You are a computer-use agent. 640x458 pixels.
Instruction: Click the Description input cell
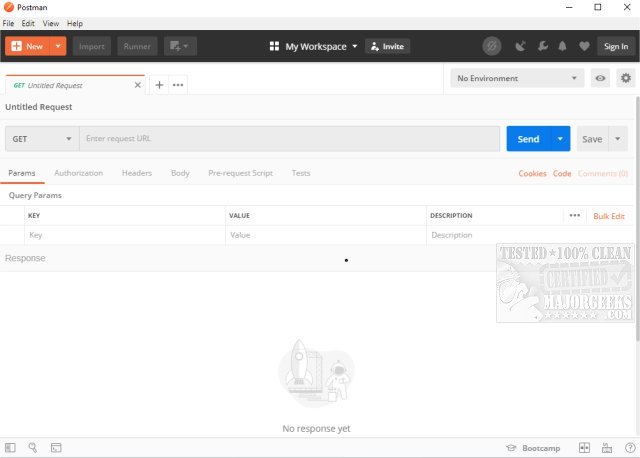pyautogui.click(x=530, y=235)
